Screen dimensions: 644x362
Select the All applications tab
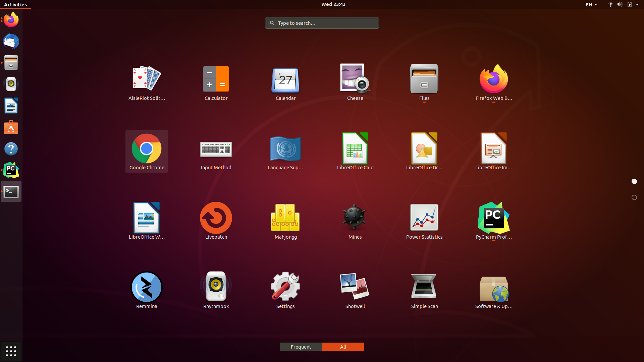pos(343,347)
